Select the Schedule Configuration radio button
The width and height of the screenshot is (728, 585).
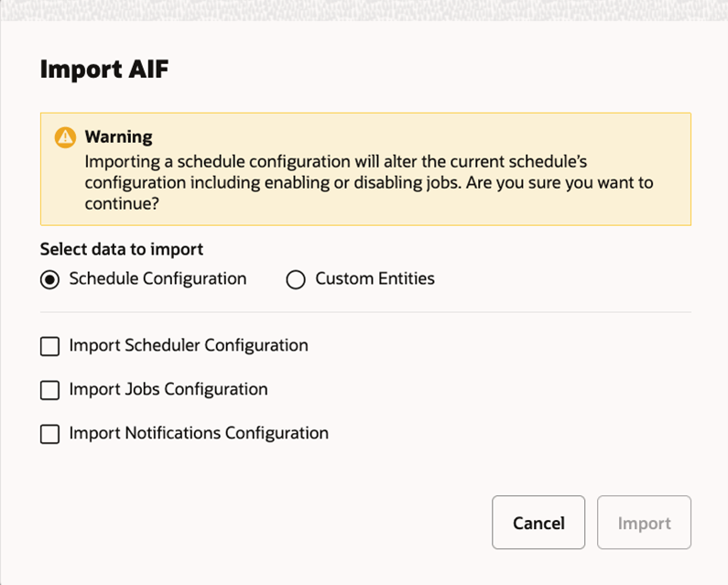49,279
